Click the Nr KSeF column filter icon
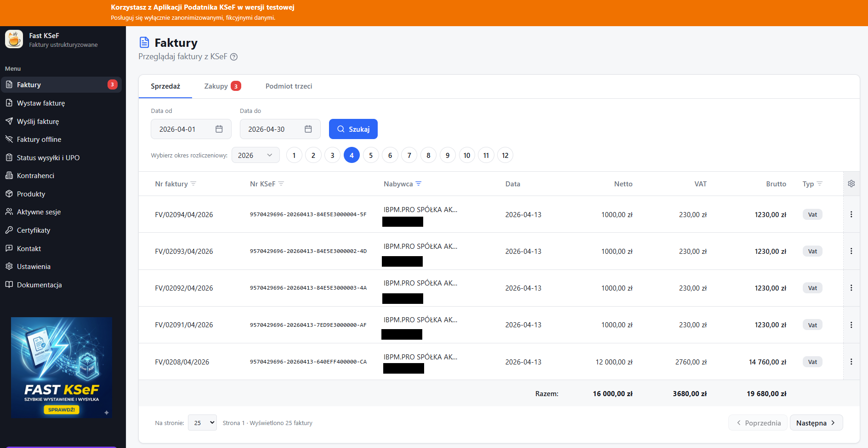Viewport: 868px width, 448px height. (x=281, y=184)
